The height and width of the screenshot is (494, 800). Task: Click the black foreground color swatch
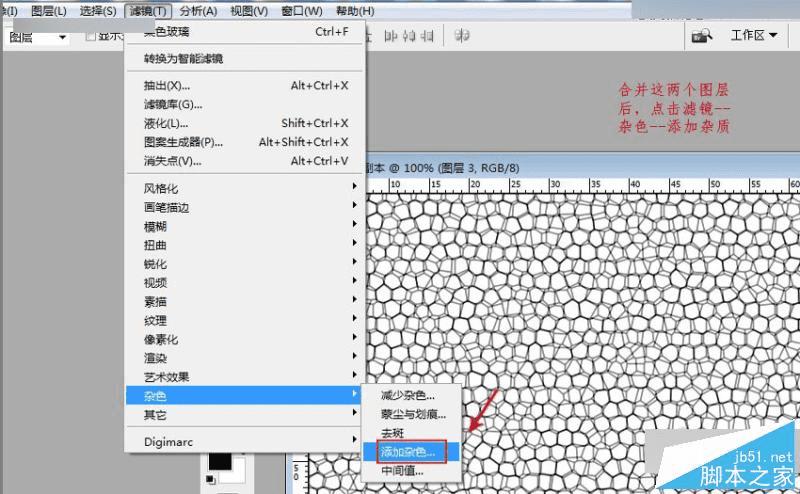click(x=220, y=461)
